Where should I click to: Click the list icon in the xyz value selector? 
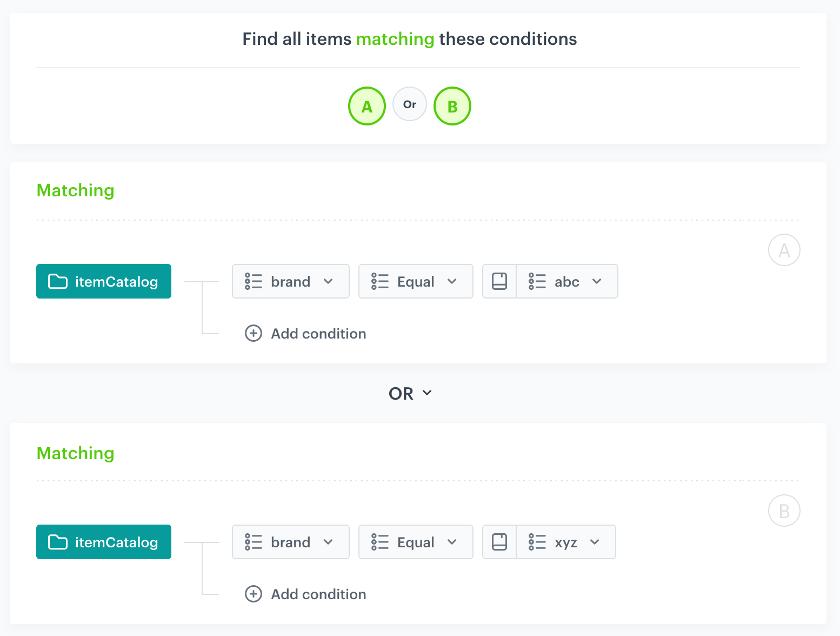[x=537, y=542]
